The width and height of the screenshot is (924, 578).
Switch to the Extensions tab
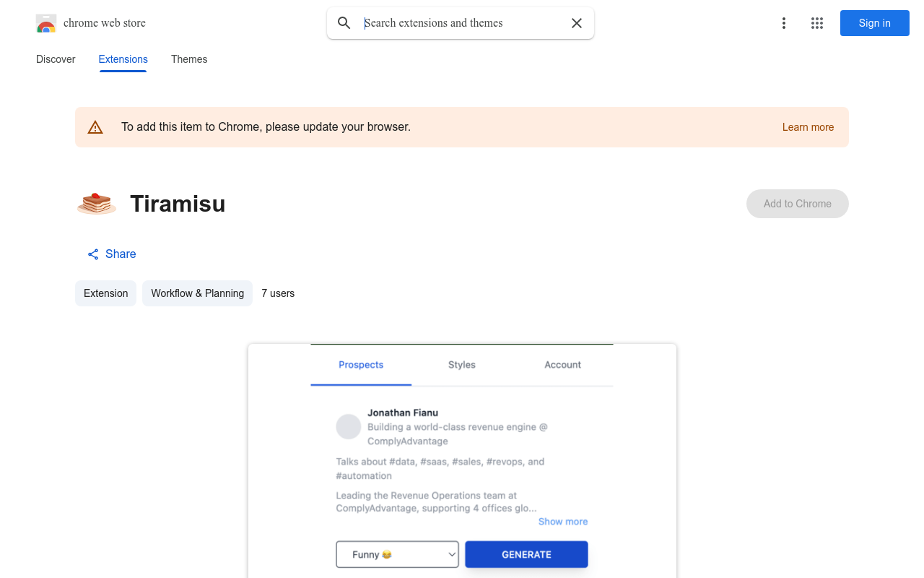tap(123, 59)
